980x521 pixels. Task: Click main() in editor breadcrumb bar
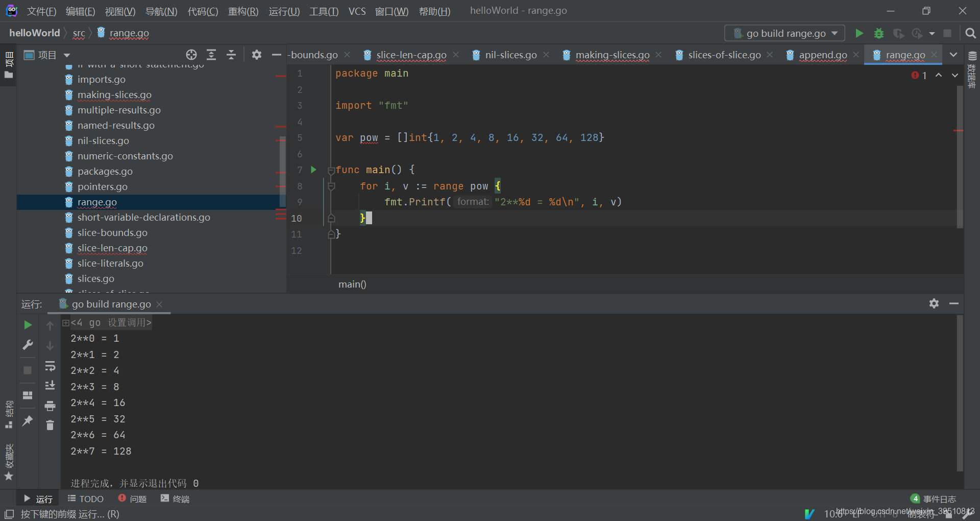[x=352, y=284]
